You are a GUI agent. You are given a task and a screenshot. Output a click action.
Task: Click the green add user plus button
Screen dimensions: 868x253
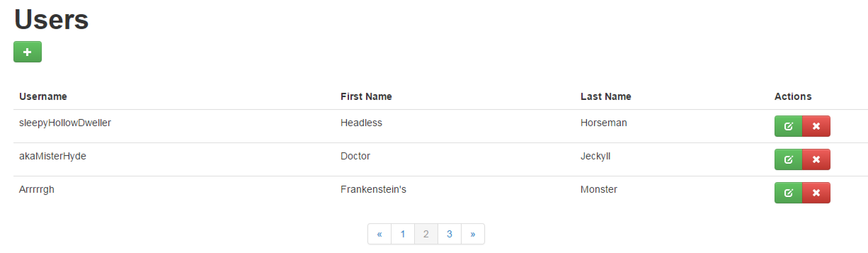point(28,52)
